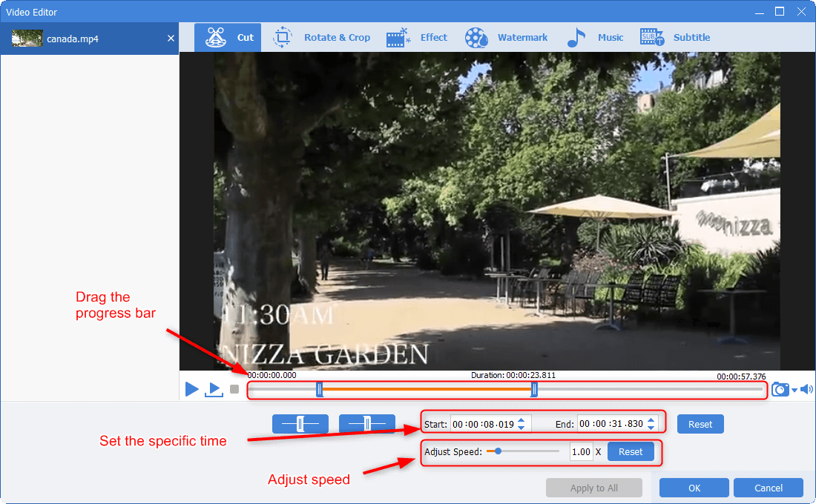The image size is (816, 504).
Task: Maximize the Video Editor window
Action: [780, 11]
